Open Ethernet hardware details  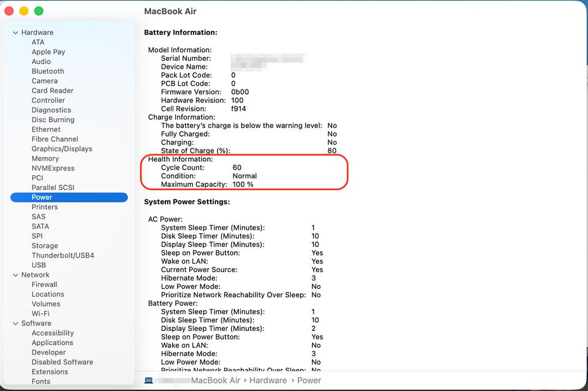click(x=46, y=129)
